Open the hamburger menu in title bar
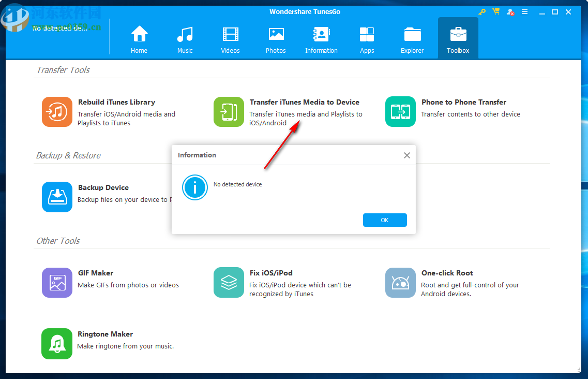 point(524,11)
